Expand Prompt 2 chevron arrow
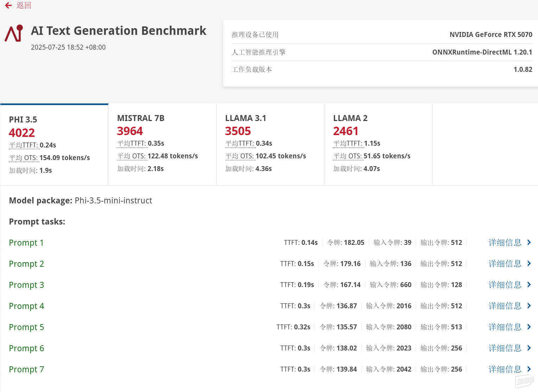The height and width of the screenshot is (392, 538). click(x=529, y=264)
